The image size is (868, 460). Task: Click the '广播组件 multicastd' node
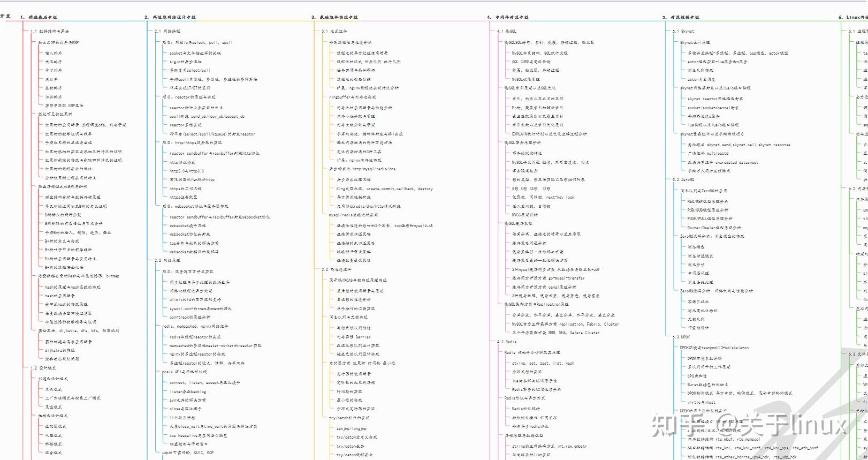[708, 153]
